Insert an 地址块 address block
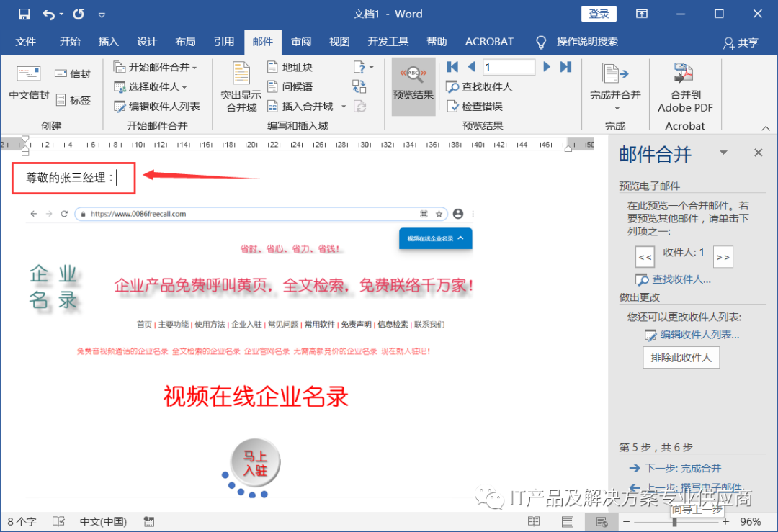 point(290,67)
